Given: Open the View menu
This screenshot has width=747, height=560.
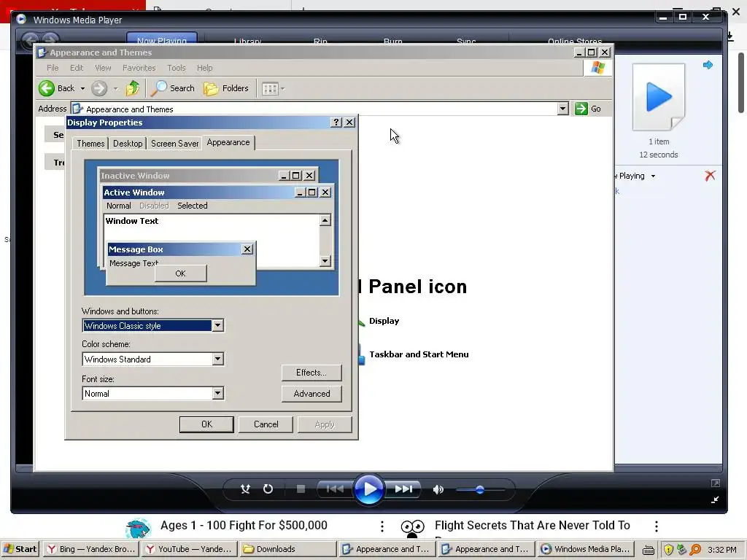Looking at the screenshot, I should point(103,68).
